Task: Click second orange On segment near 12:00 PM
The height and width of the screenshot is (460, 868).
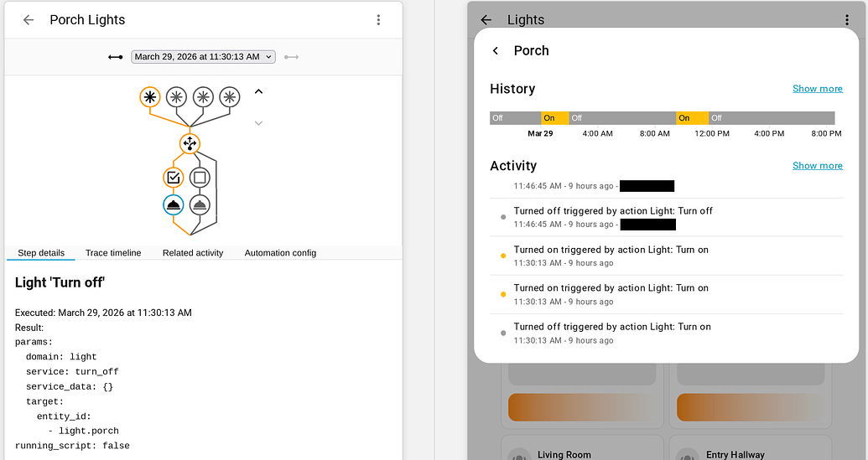Action: [692, 118]
